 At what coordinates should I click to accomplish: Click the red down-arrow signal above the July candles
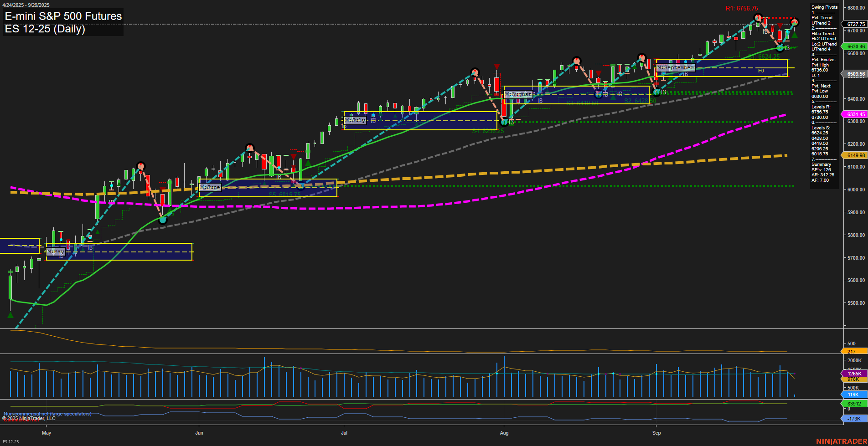(496, 66)
